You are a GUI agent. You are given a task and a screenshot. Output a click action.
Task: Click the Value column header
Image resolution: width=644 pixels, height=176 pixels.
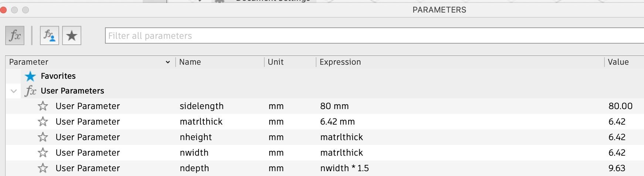tap(618, 62)
